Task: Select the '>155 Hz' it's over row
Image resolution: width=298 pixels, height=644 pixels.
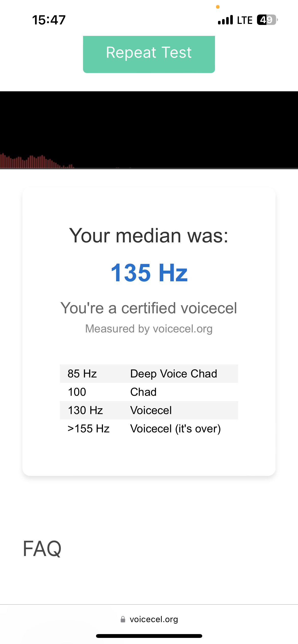Action: 149,429
